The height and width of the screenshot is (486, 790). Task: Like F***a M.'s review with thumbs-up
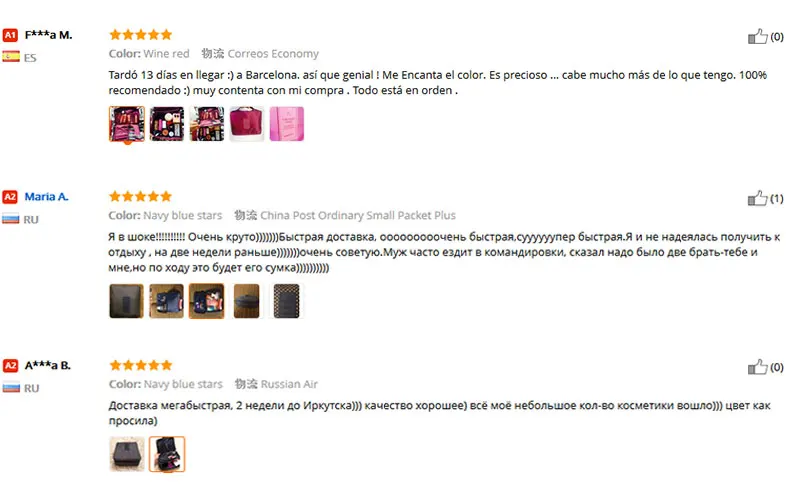pos(757,36)
